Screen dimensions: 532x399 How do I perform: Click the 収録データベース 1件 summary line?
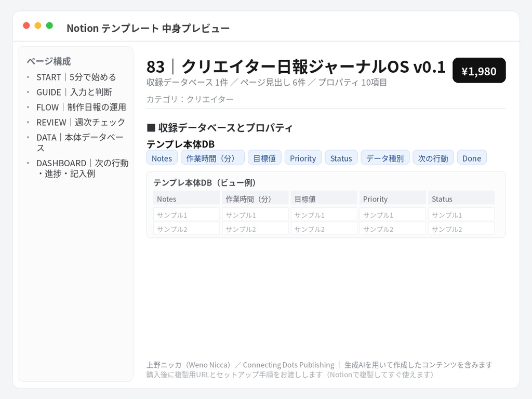pos(267,83)
